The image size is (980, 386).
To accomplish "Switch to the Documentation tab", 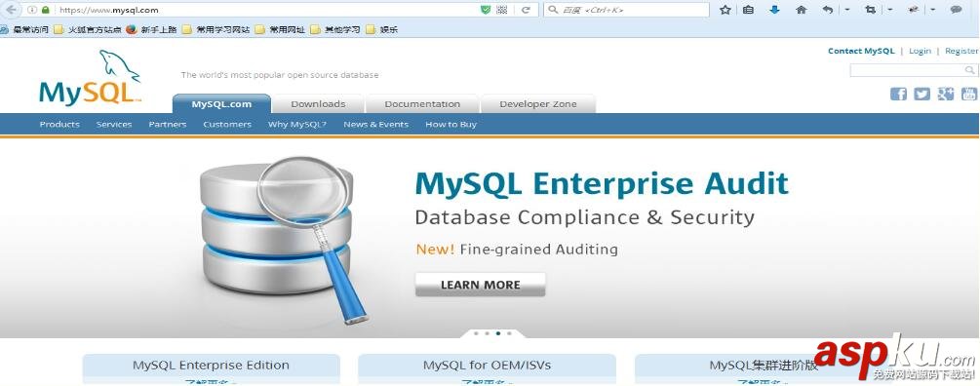I will (x=422, y=103).
